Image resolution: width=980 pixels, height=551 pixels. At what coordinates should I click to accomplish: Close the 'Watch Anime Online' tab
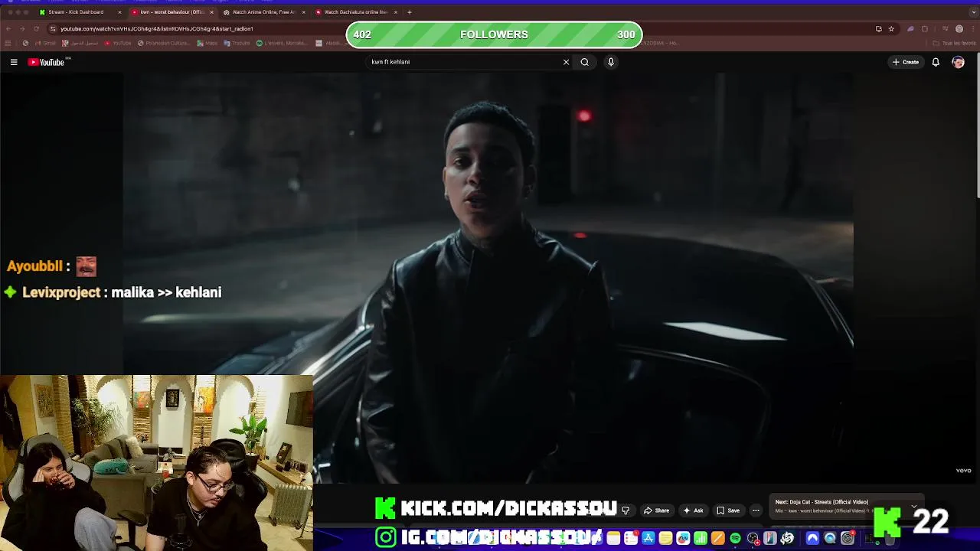[303, 12]
